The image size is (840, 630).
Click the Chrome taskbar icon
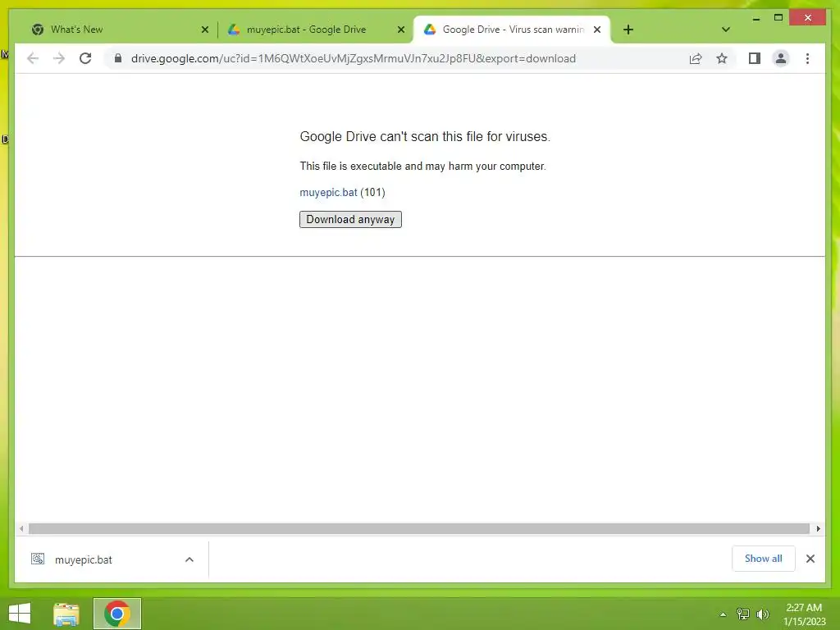click(117, 614)
